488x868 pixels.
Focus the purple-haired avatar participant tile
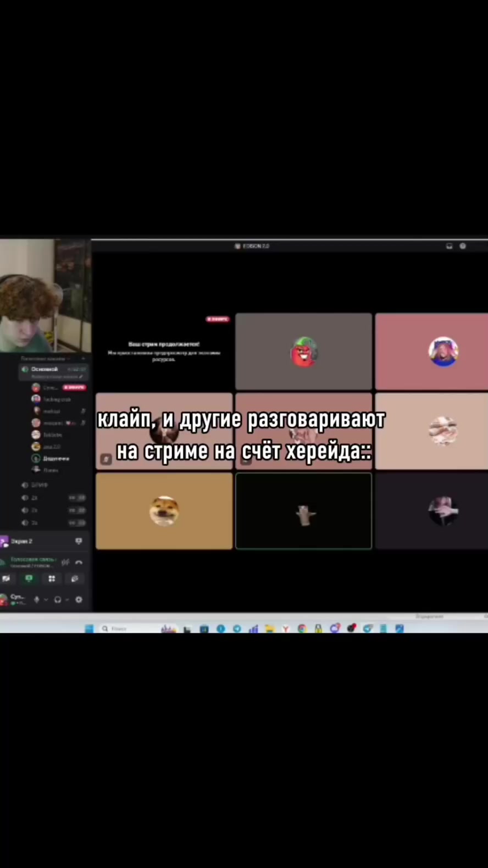(x=431, y=352)
